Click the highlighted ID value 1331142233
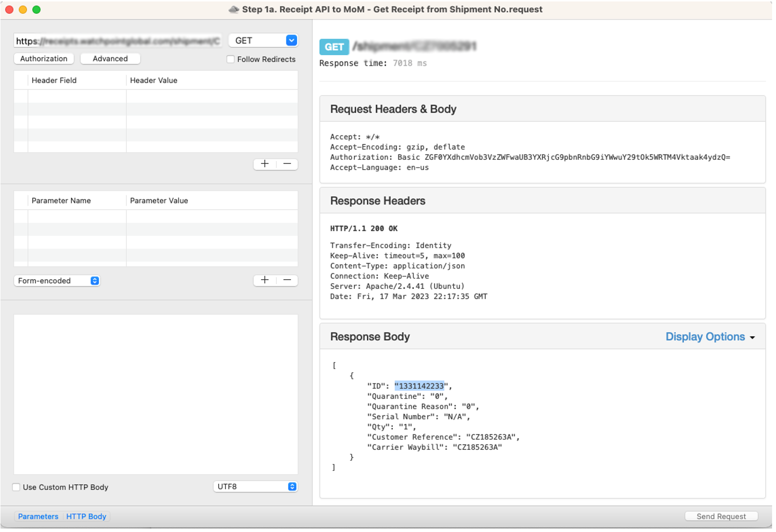Image resolution: width=776 pixels, height=532 pixels. (x=420, y=387)
